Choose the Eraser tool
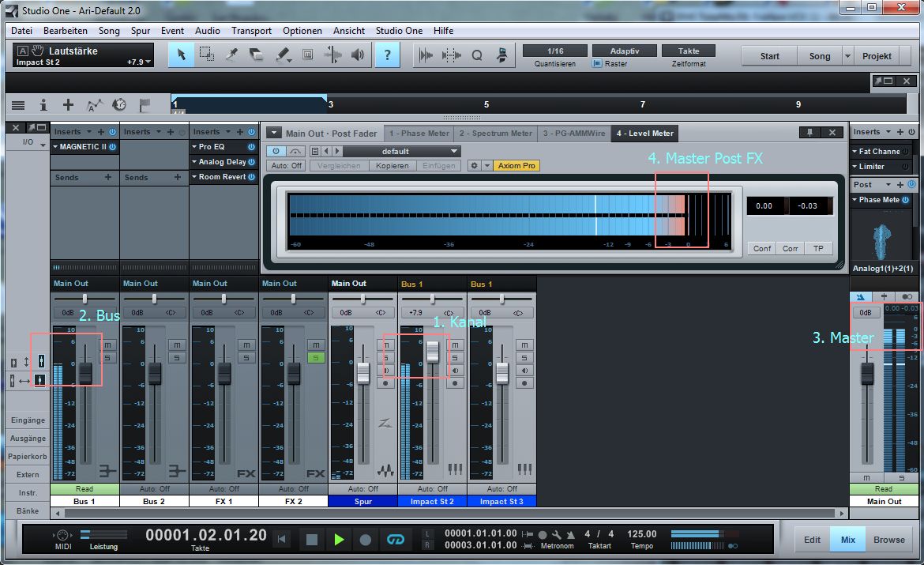The height and width of the screenshot is (565, 924). tap(257, 55)
